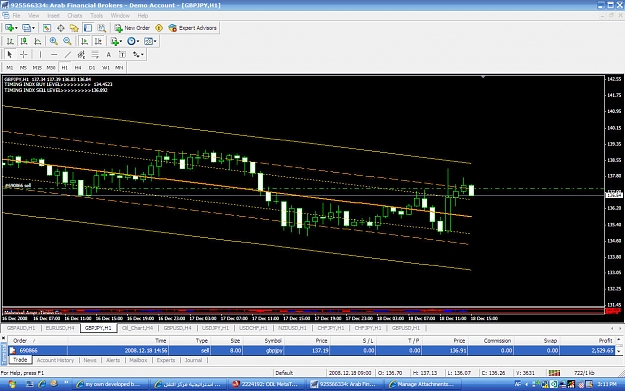Open the Charts menu
625x391 pixels.
click(75, 16)
